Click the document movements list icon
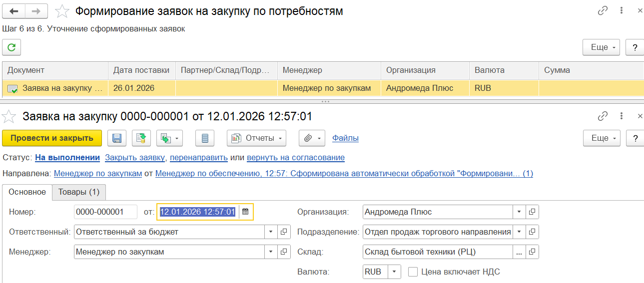Viewport: 644px width, 283px height. coord(205,138)
